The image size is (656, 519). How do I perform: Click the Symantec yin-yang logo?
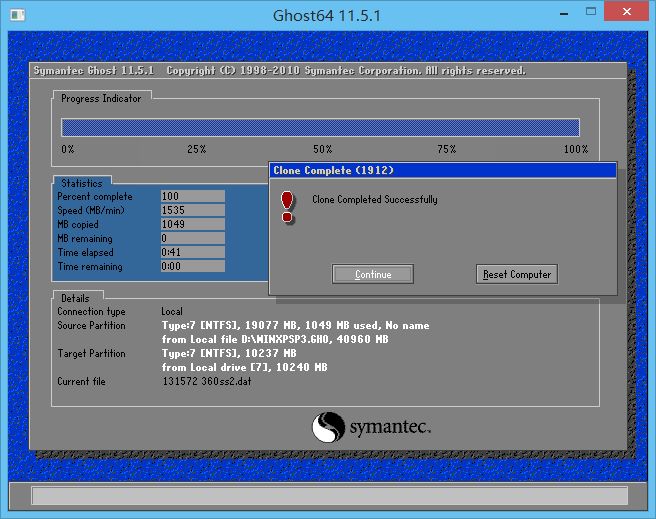[329, 428]
